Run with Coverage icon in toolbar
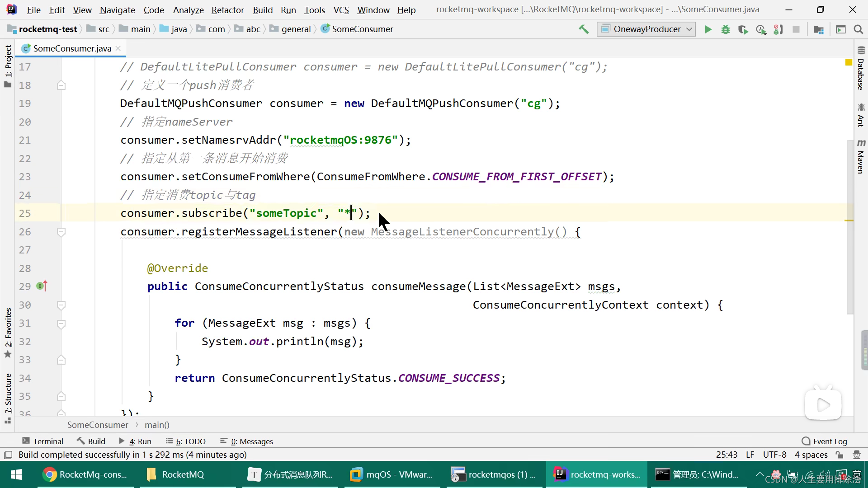This screenshot has height=488, width=868. click(x=743, y=29)
